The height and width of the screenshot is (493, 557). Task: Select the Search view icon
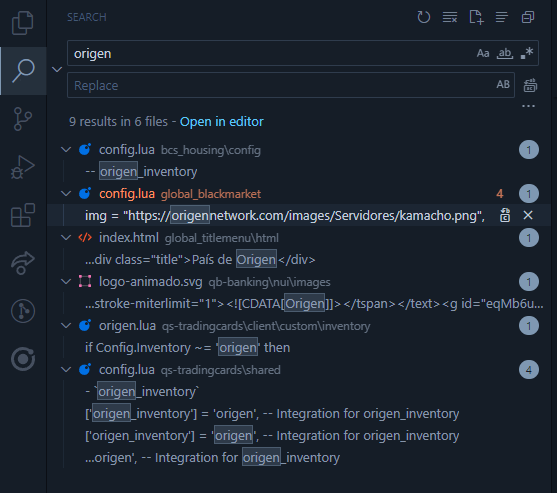(23, 71)
